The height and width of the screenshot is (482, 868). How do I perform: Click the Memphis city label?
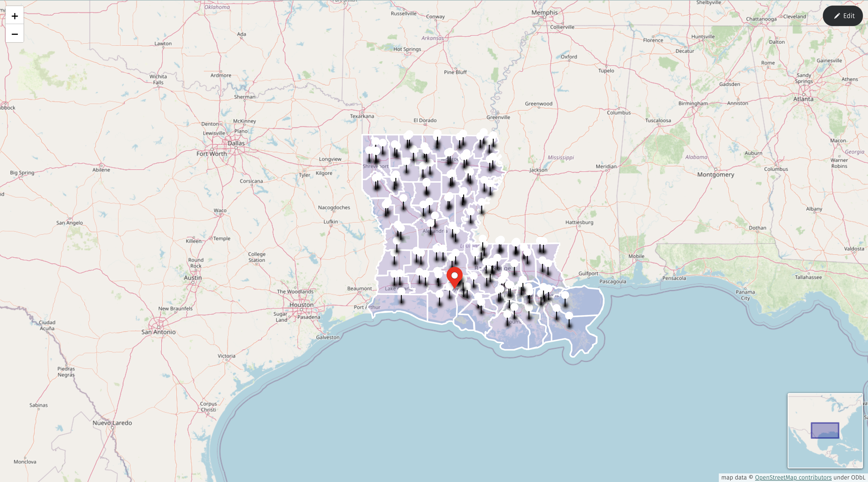(544, 13)
